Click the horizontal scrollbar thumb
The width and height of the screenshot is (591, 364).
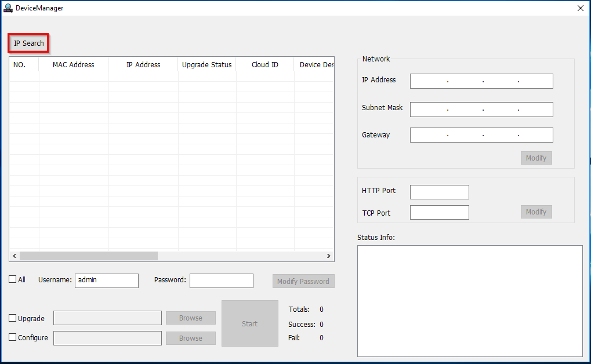[x=88, y=256]
